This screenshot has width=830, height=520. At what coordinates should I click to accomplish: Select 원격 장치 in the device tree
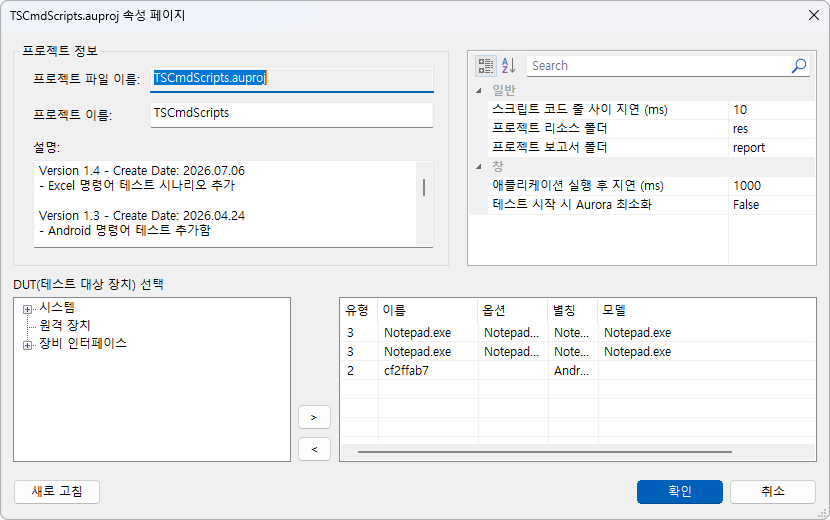[65, 325]
